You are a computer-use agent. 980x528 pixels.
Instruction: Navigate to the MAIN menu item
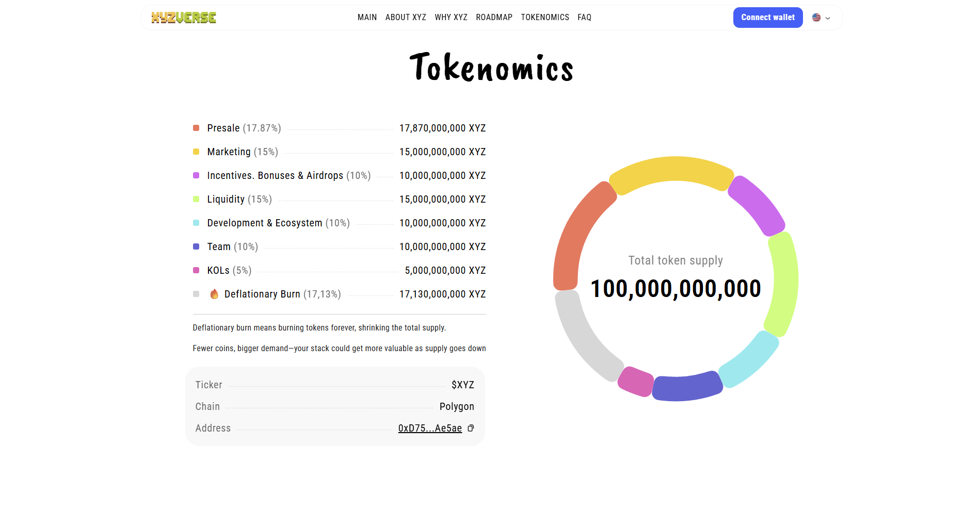[x=367, y=17]
